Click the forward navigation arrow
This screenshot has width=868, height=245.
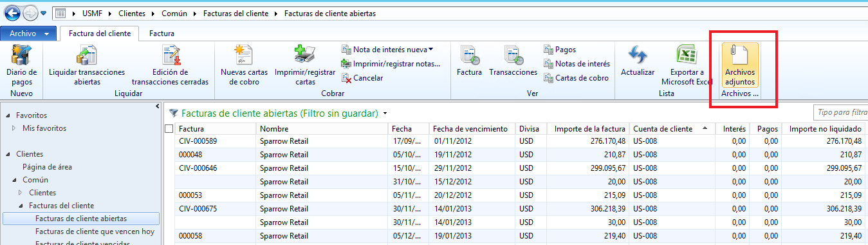tap(30, 13)
